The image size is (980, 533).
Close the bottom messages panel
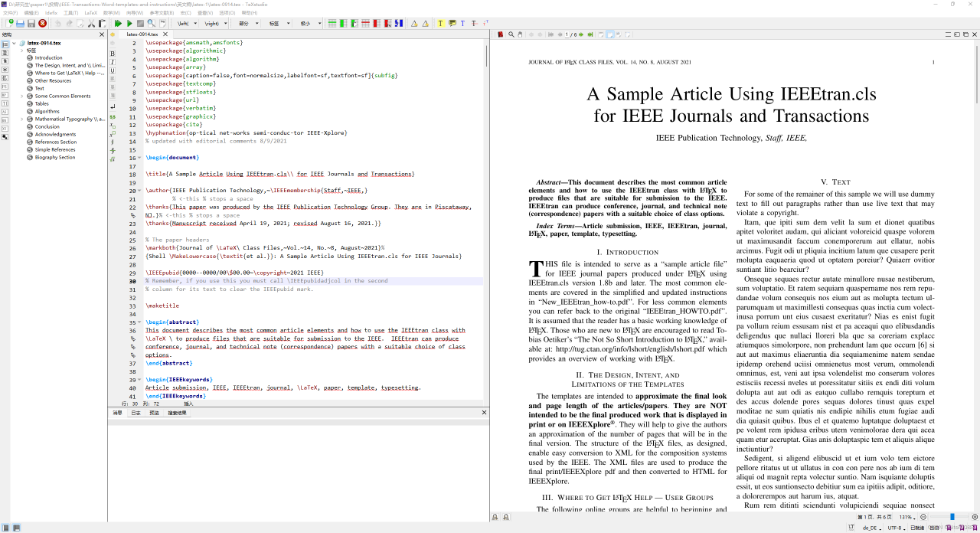pos(484,413)
